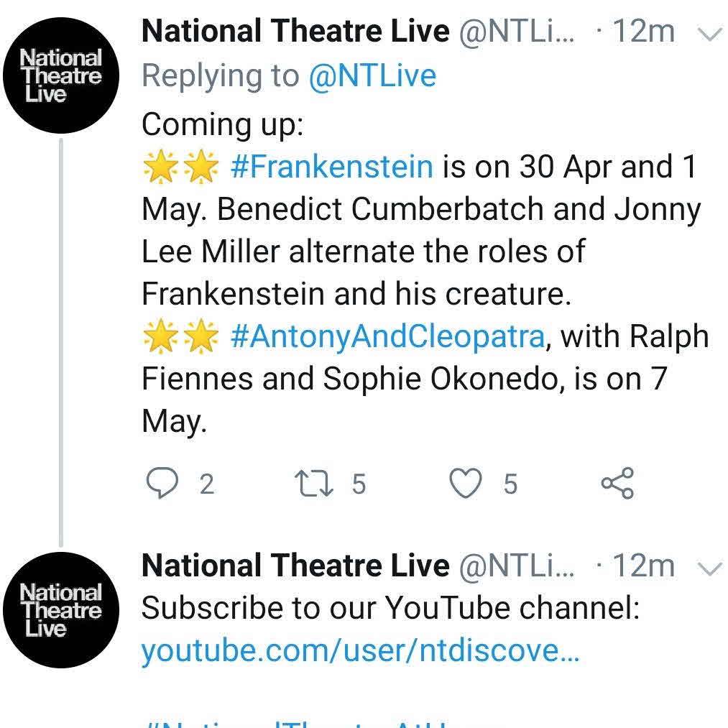Open second National Theatre Live avatar

61,610
